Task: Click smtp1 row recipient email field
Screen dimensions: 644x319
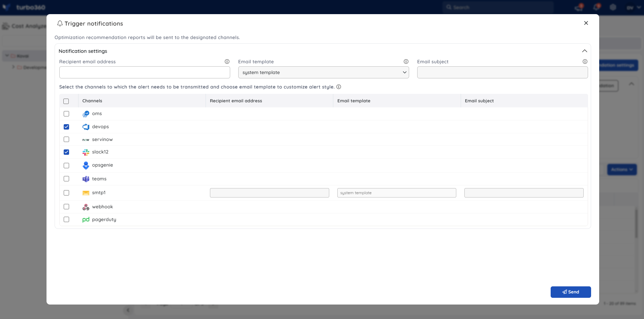Action: tap(270, 193)
